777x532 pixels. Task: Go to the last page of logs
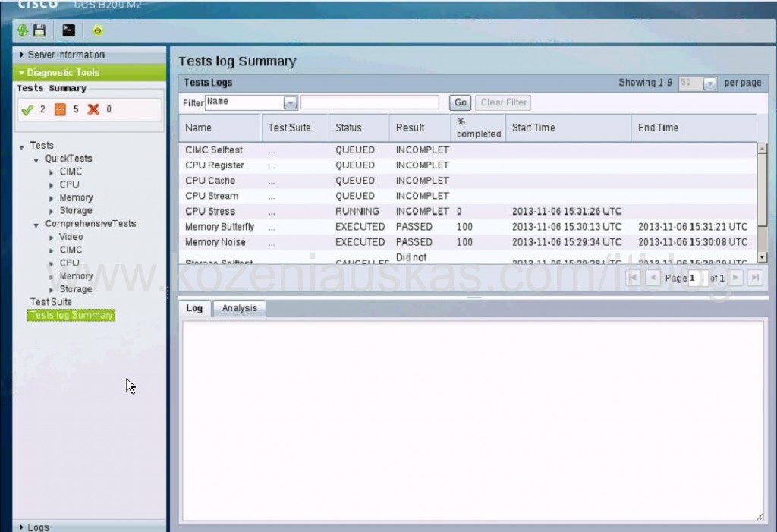click(x=753, y=278)
